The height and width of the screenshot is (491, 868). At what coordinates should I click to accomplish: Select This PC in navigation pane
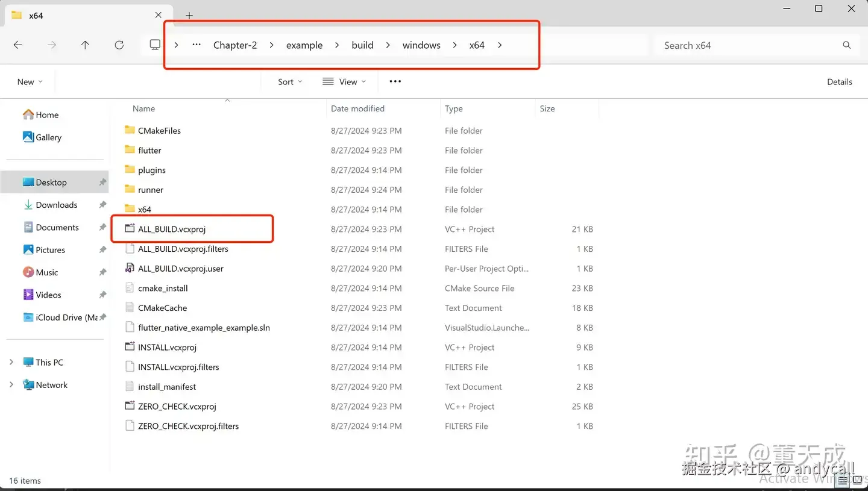click(x=43, y=362)
